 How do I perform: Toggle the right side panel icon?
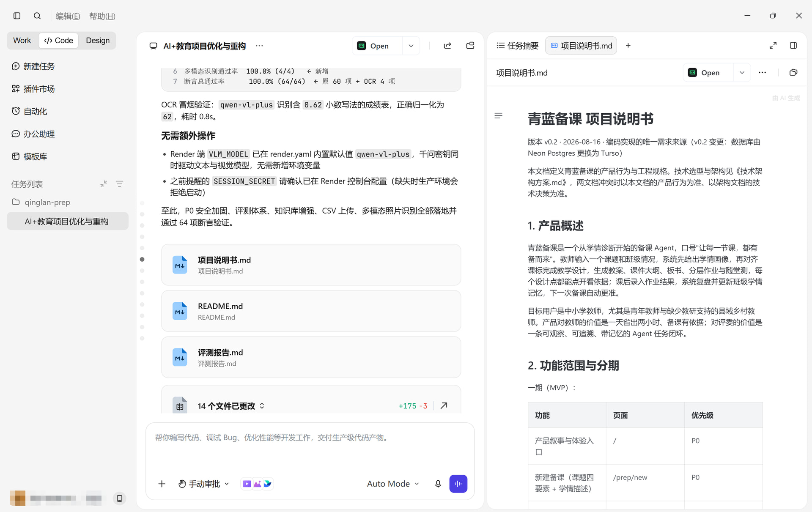[x=793, y=46]
